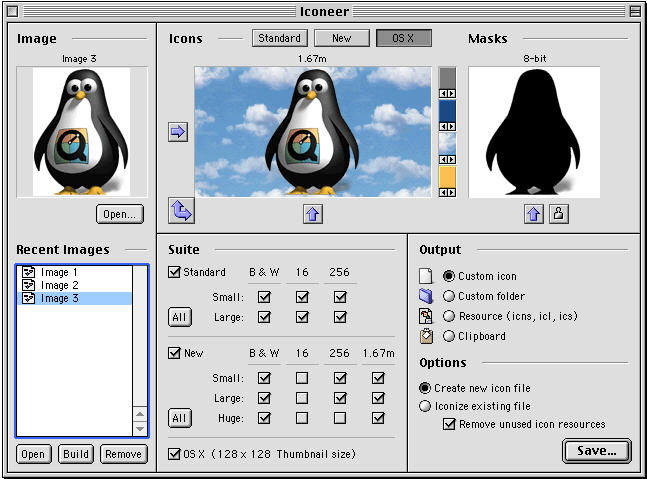
Task: Click the lock icon under Masks
Action: 559,214
